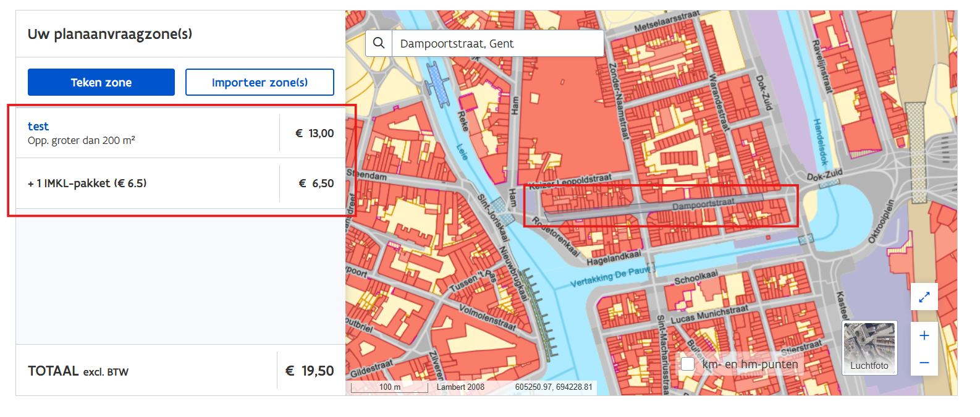Switch to Luchtfoto aerial view thumbnail
Screen dimensions: 980x417
(869, 348)
